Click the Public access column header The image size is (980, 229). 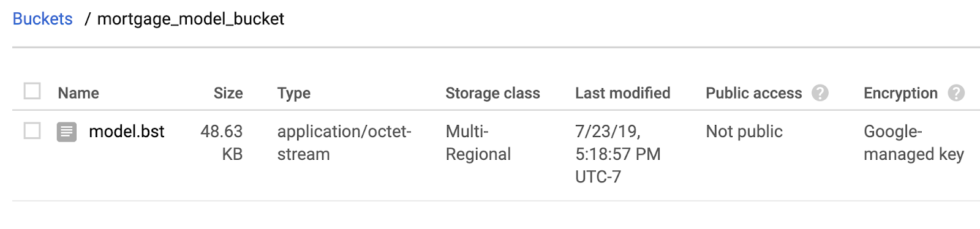(x=753, y=93)
